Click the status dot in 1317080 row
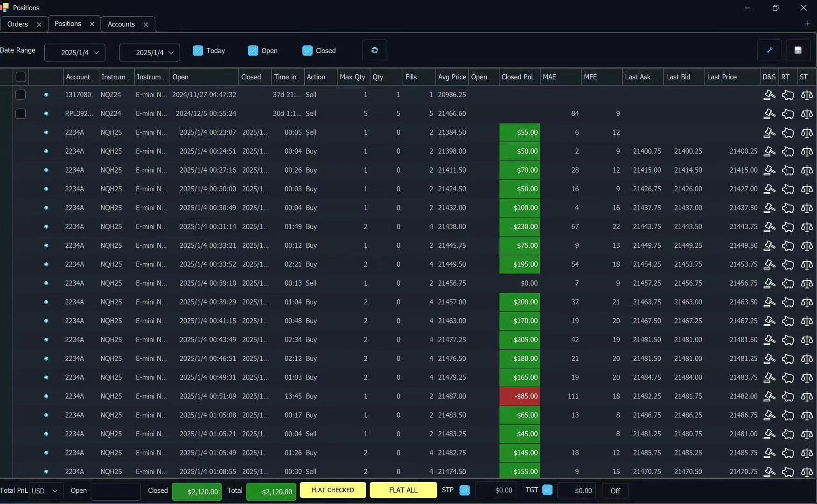 click(x=46, y=95)
